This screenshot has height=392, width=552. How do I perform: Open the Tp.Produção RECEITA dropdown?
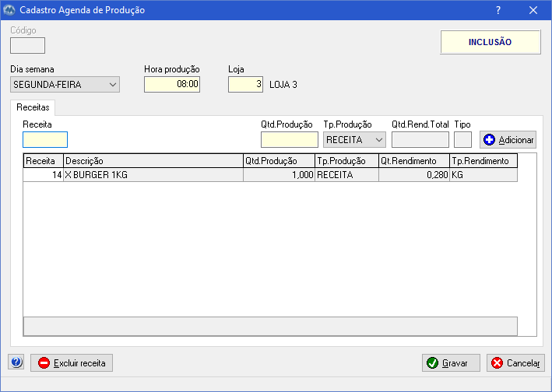354,139
